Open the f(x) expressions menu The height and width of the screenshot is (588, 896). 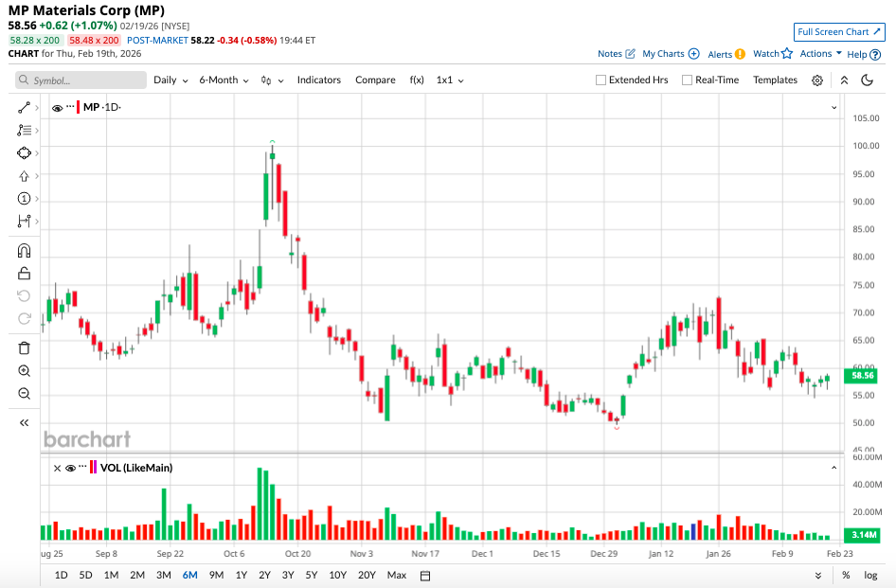[x=417, y=80]
